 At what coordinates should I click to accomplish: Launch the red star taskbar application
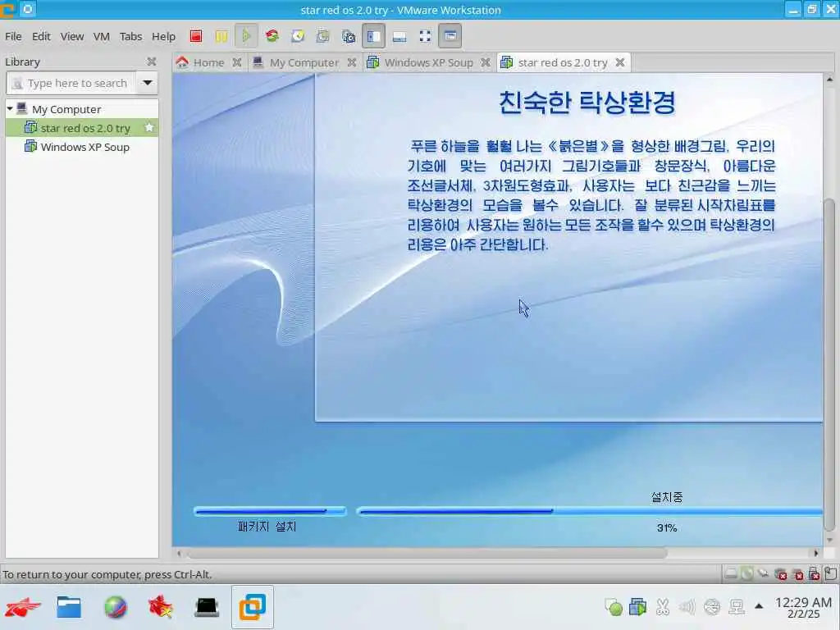(161, 607)
